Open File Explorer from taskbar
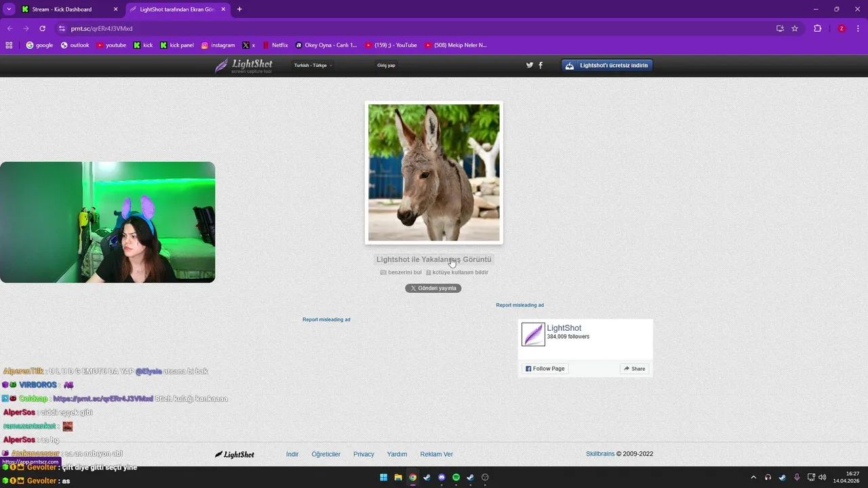This screenshot has width=868, height=488. tap(398, 477)
